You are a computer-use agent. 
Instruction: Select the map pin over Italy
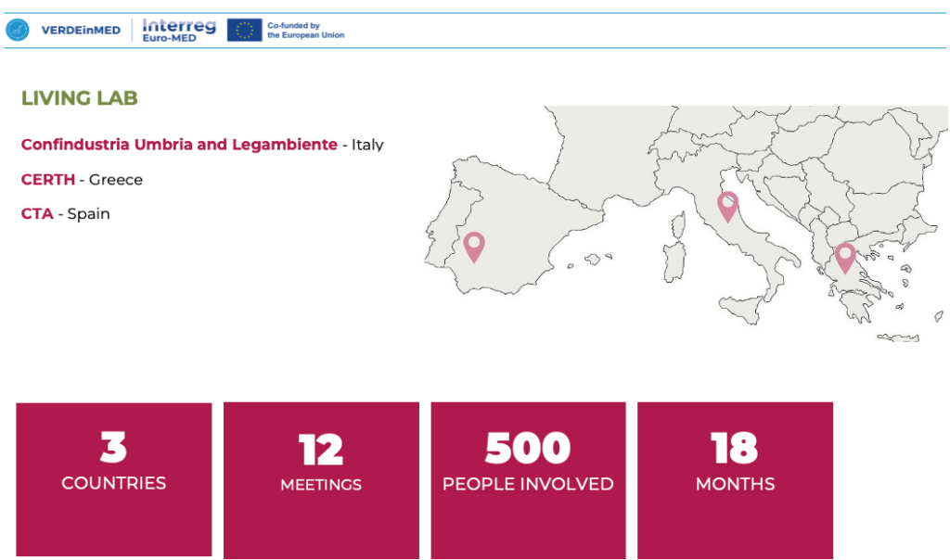point(727,207)
